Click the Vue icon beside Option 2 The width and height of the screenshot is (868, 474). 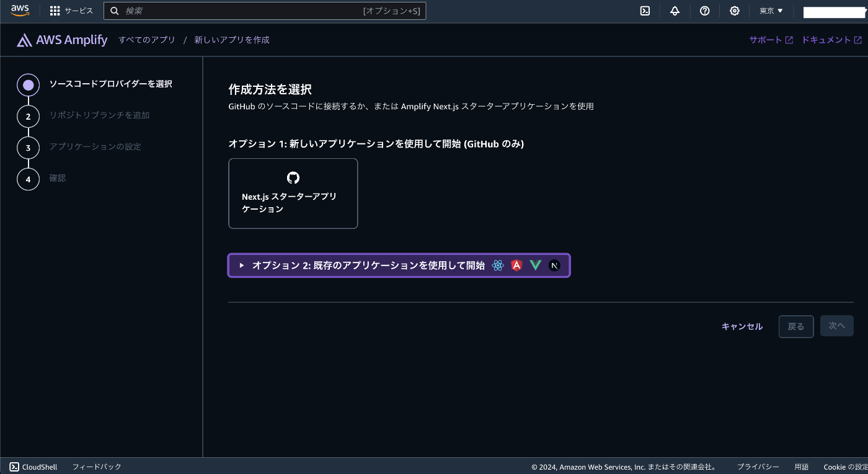pos(535,265)
